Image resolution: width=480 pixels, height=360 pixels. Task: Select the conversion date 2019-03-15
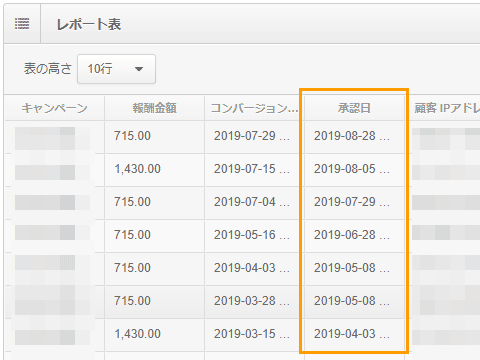pos(254,334)
